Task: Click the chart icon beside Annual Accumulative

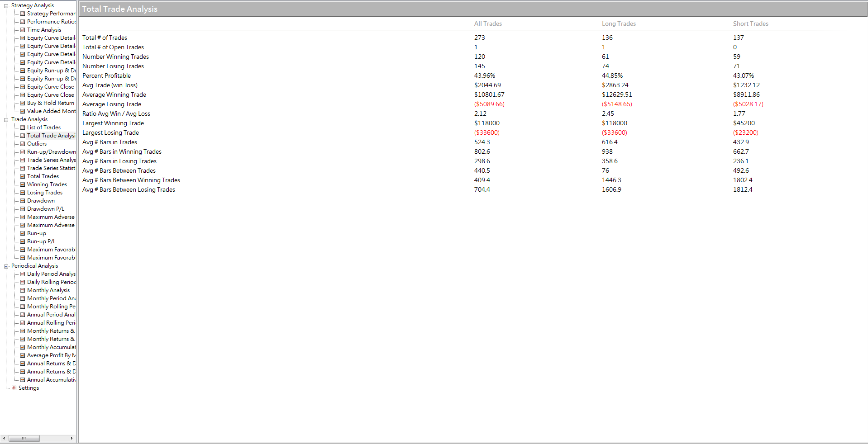Action: pos(23,380)
